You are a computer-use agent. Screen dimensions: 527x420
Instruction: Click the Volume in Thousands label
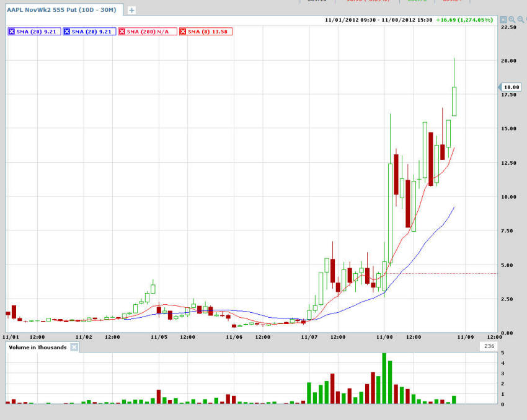(37, 348)
